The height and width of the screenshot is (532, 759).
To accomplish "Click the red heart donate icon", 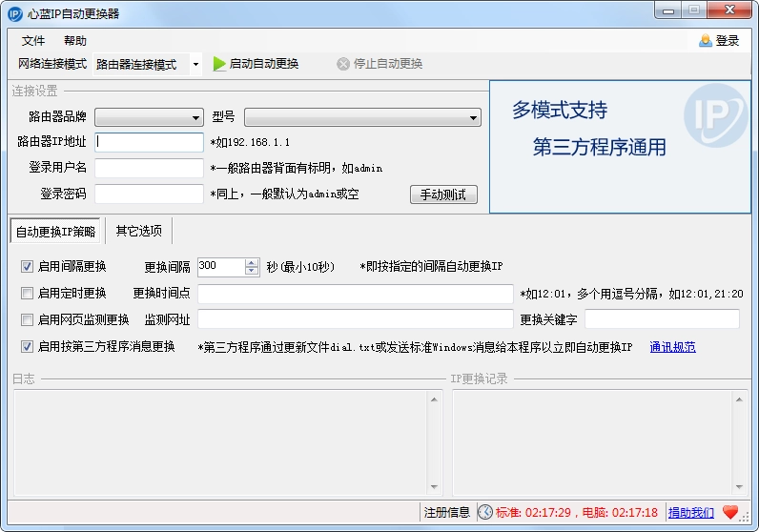I will [x=730, y=512].
